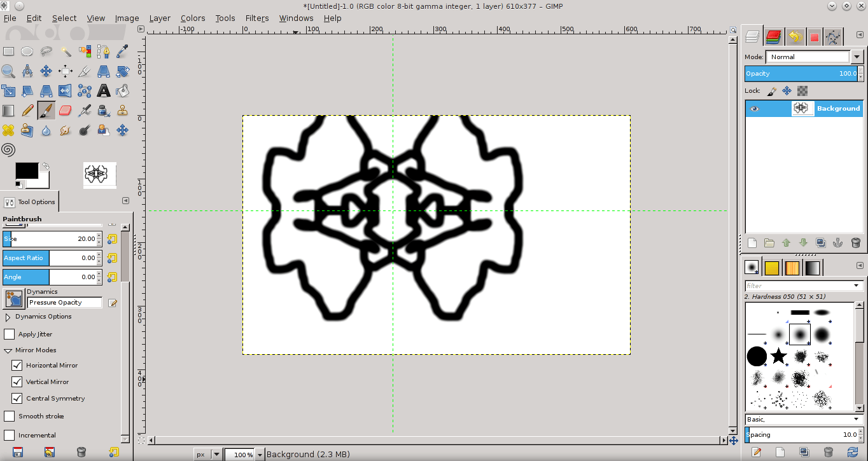Switch to the Channels tab
This screenshot has height=461, width=868.
click(774, 36)
